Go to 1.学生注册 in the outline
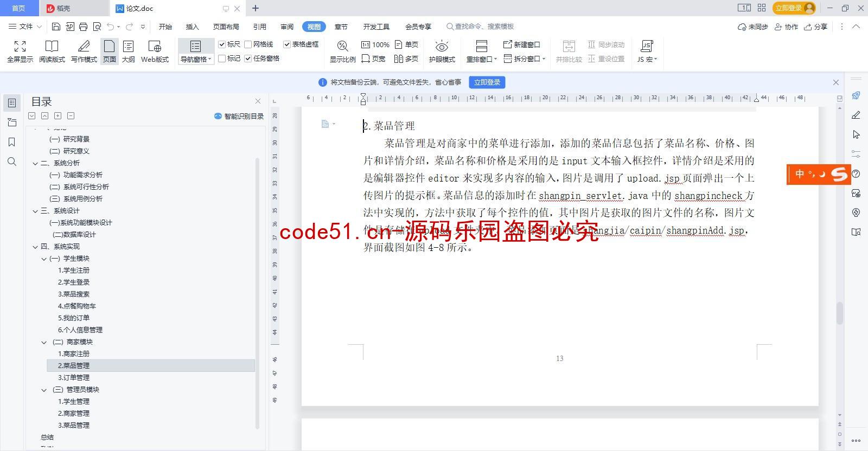This screenshot has width=868, height=451. [x=74, y=270]
